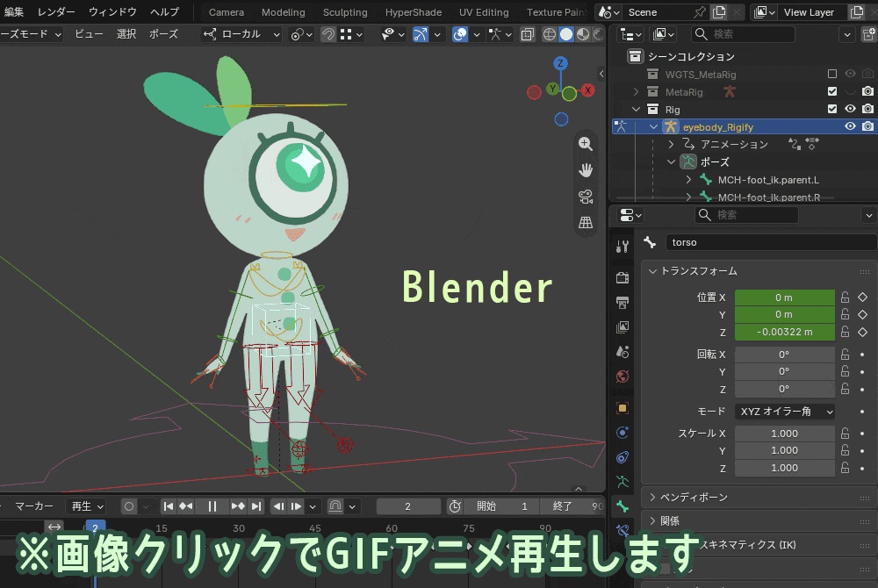
Task: Toggle camera view with the camera icon
Action: (x=585, y=197)
